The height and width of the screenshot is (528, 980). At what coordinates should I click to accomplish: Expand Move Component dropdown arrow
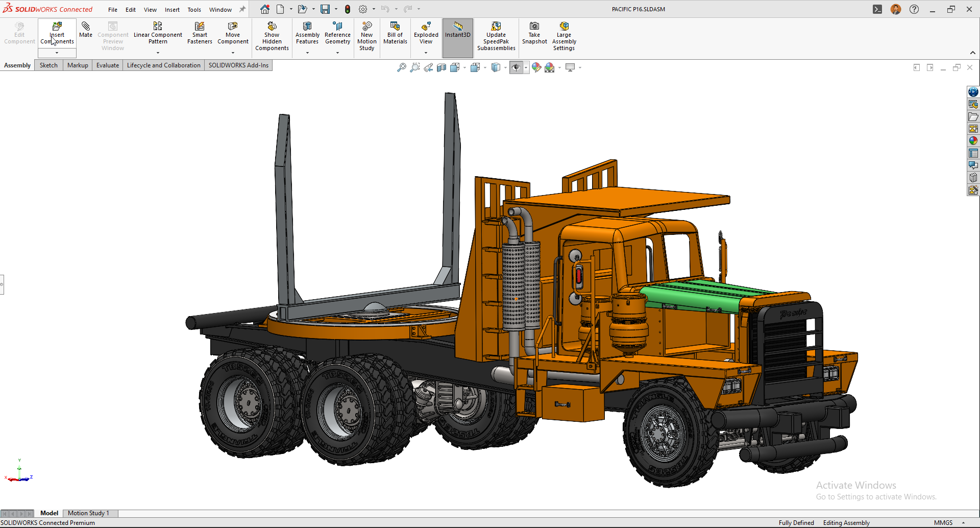[x=233, y=53]
